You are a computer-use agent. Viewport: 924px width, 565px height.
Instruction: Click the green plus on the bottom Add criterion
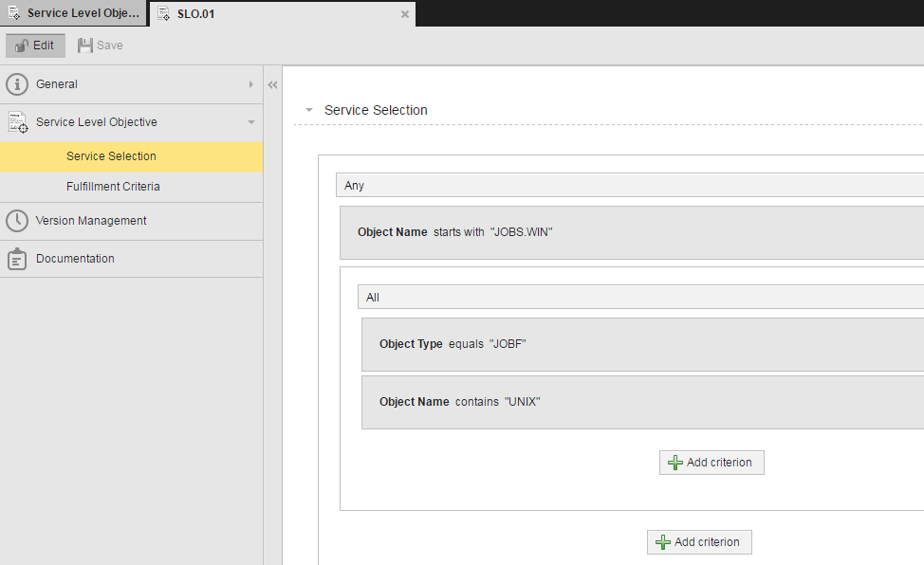click(662, 541)
